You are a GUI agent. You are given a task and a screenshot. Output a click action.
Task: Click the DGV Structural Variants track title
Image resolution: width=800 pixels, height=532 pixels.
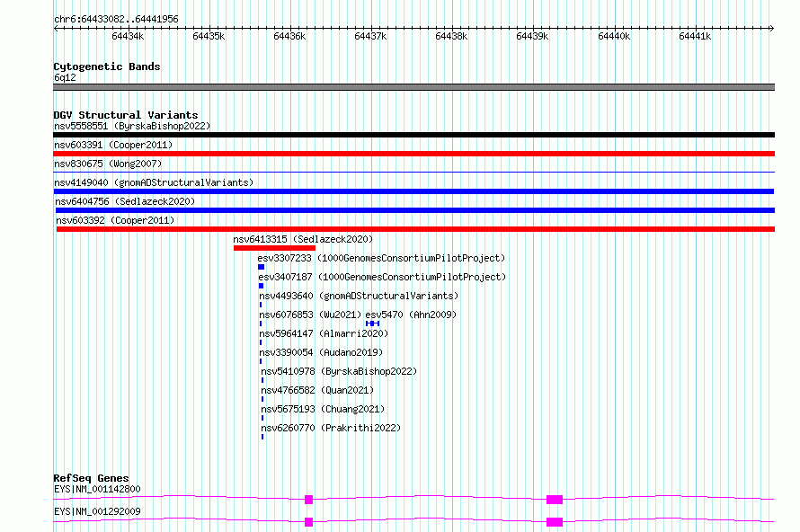[x=126, y=115]
